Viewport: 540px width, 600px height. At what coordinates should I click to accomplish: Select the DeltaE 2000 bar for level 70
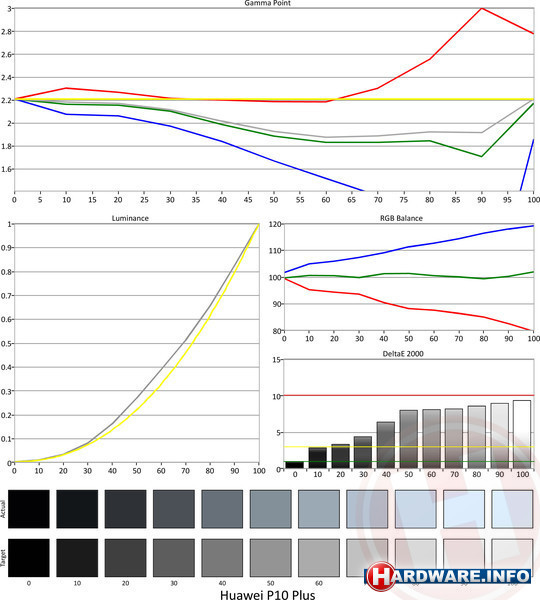(x=454, y=439)
